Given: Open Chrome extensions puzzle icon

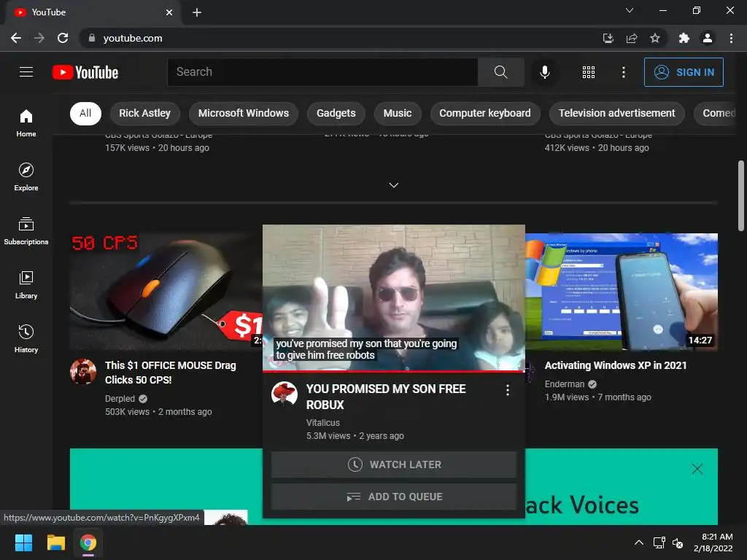Looking at the screenshot, I should pos(684,38).
